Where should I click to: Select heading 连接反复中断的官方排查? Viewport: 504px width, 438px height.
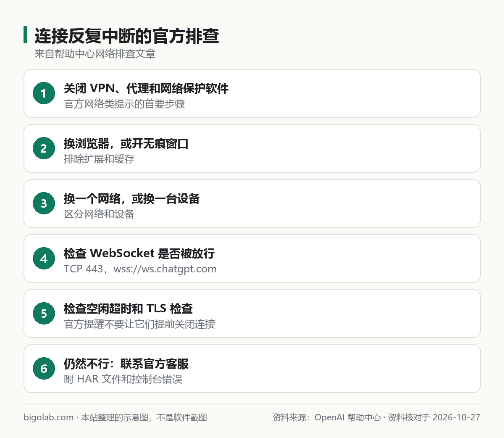(x=127, y=36)
